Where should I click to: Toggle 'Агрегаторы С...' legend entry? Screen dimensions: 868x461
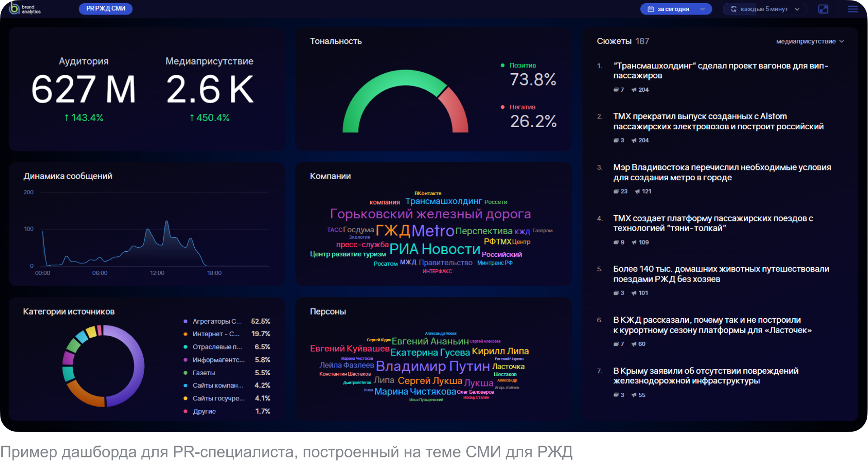coord(227,321)
